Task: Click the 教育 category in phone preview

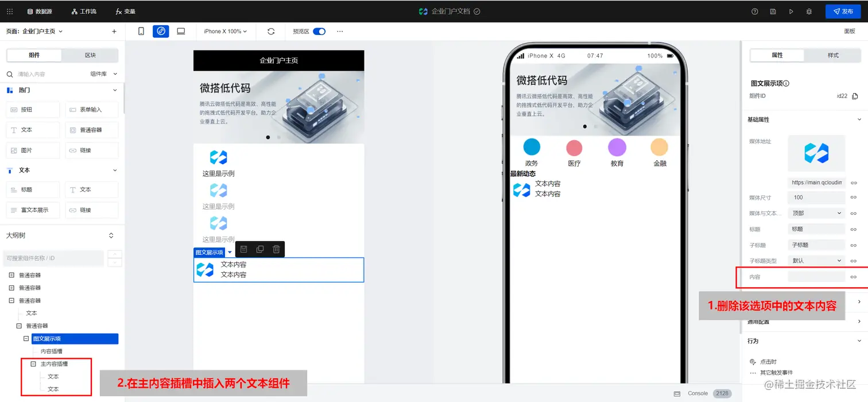Action: point(617,153)
